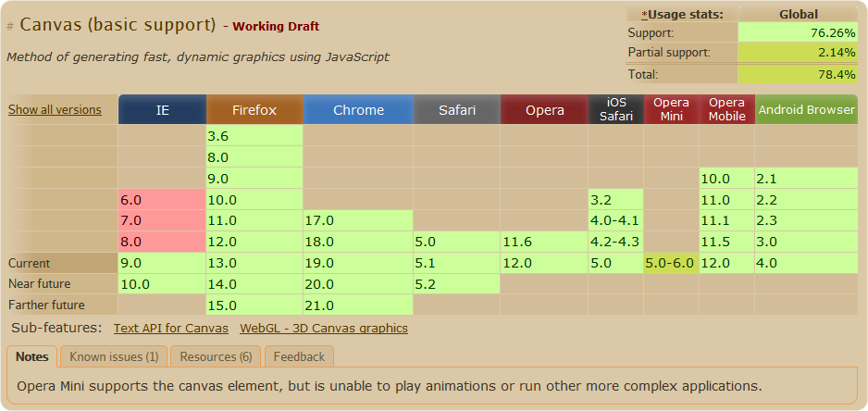The image size is (868, 411).
Task: Select the Chrome 19.0 cell
Action: pos(358,263)
